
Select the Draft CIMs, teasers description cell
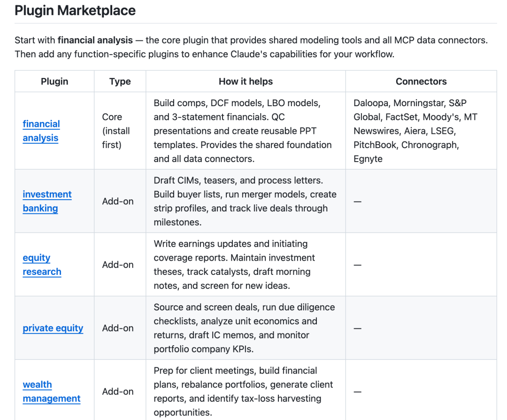(245, 201)
